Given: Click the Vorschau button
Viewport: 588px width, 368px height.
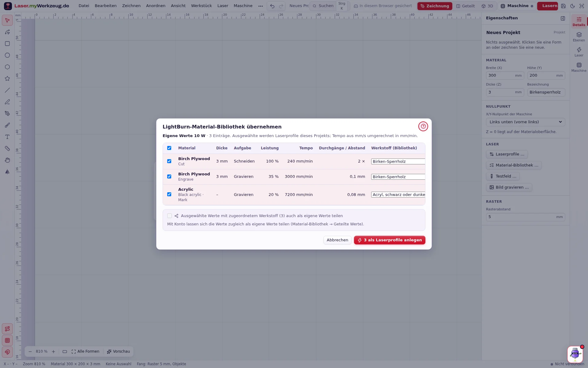Looking at the screenshot, I should [118, 351].
